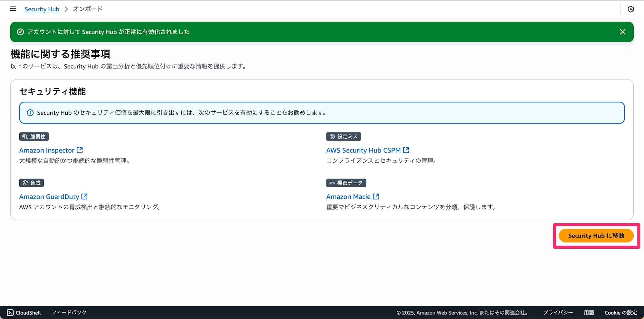This screenshot has width=644, height=319.
Task: Open the Amazon Inspector link
Action: (47, 150)
